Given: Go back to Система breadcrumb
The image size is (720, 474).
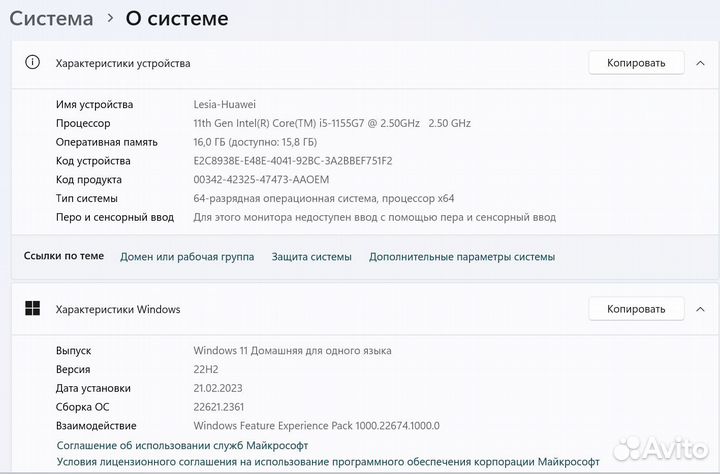Looking at the screenshot, I should click(x=51, y=18).
